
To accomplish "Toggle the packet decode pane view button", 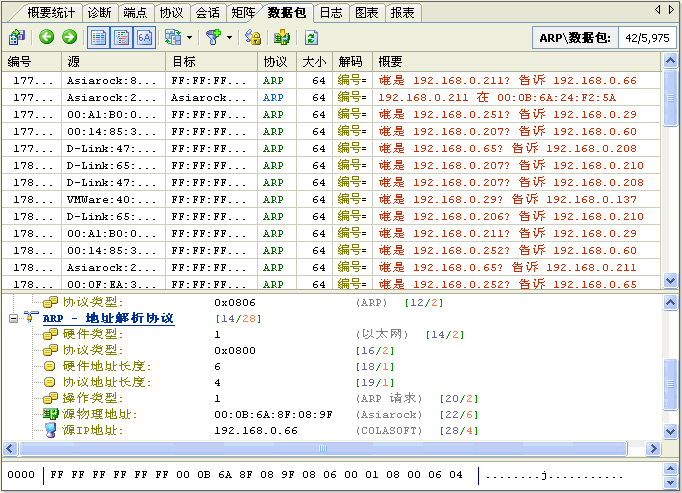I will (122, 38).
